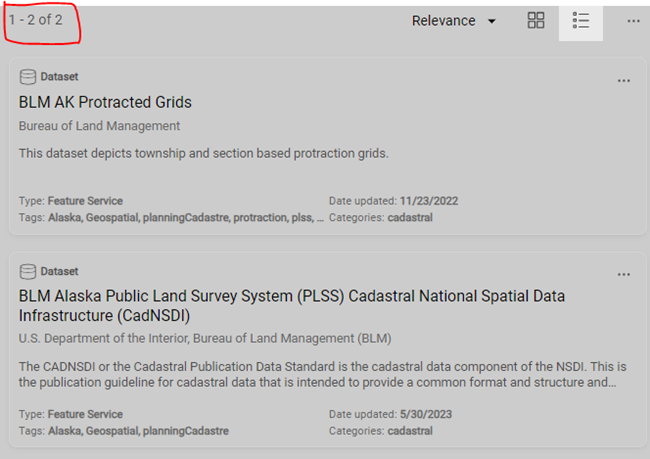This screenshot has width=650, height=459.
Task: Open BLM AK Protracted Grids title link
Action: (x=105, y=102)
